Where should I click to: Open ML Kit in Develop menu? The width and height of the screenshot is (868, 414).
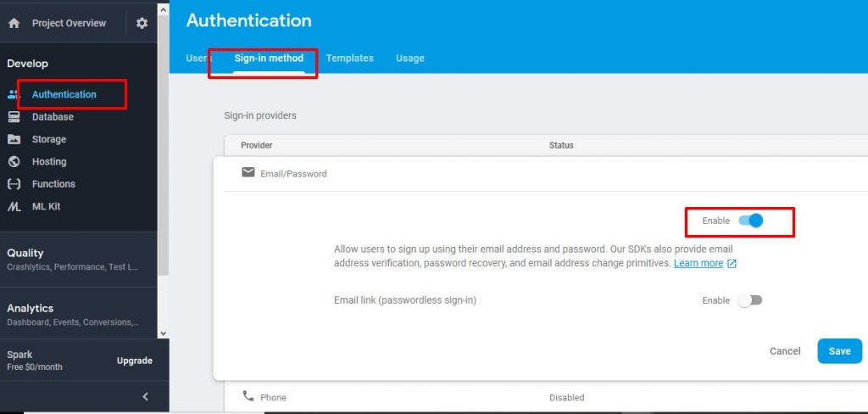click(x=46, y=206)
